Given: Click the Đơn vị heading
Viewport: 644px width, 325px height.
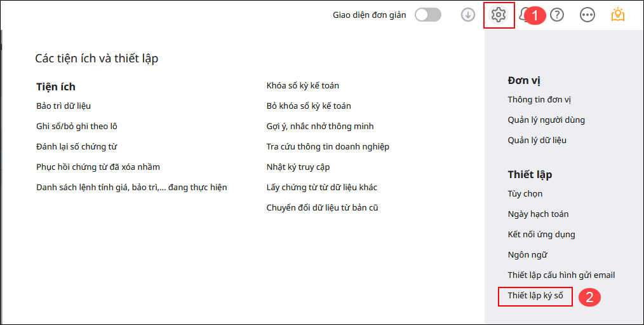Looking at the screenshot, I should click(x=524, y=81).
